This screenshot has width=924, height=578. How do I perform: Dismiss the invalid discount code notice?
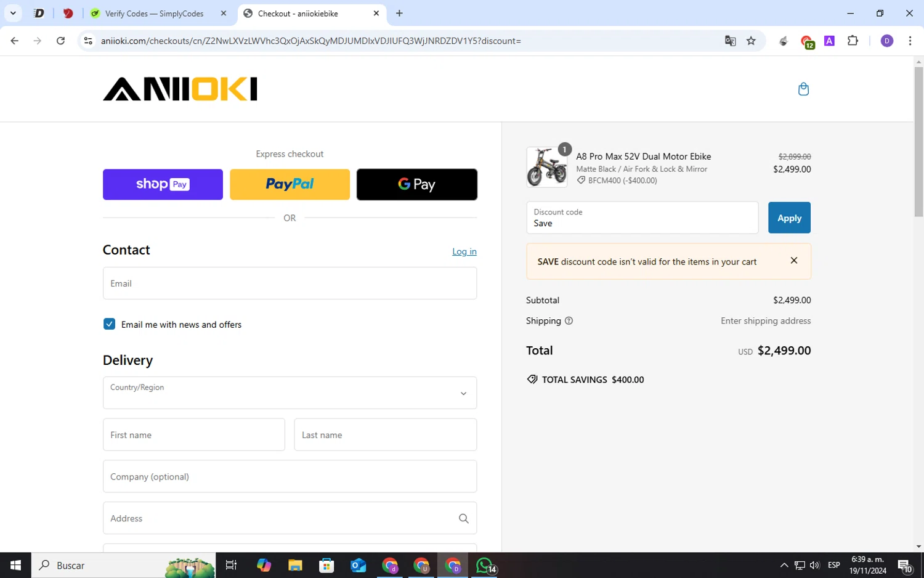[x=794, y=261]
